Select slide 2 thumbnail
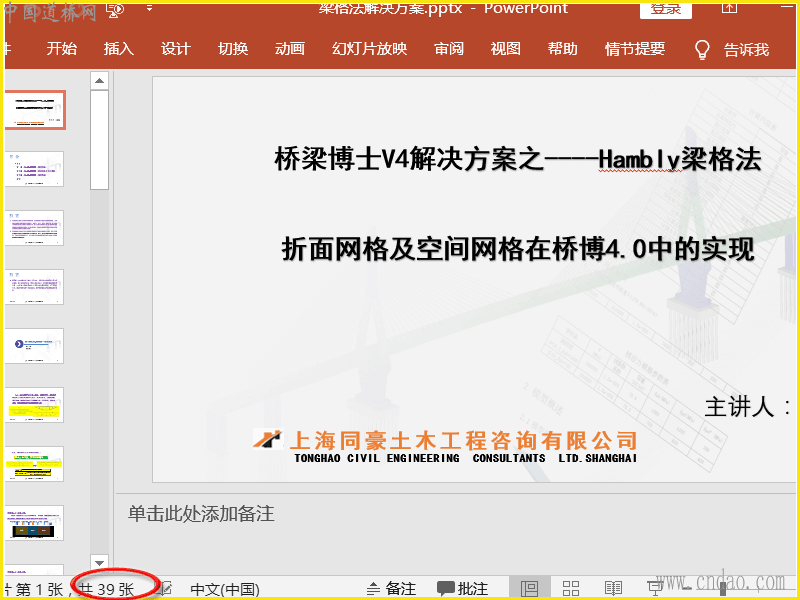Viewport: 800px width, 600px height. coord(35,169)
